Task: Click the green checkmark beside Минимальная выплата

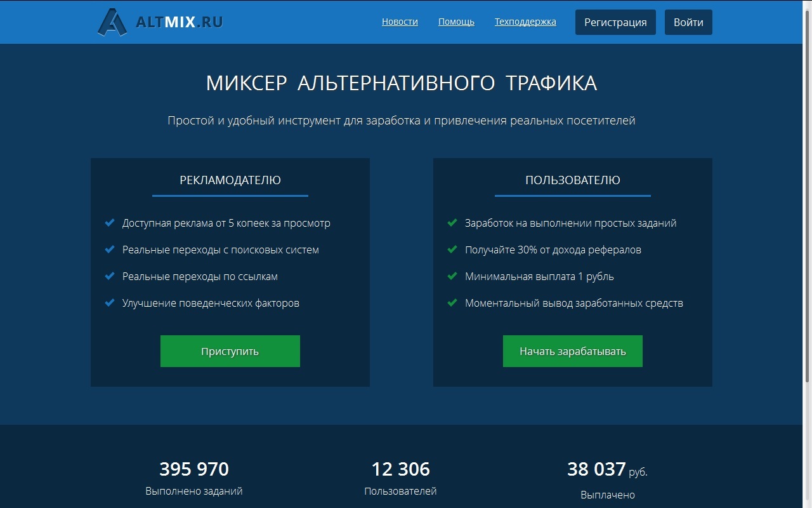Action: [452, 276]
